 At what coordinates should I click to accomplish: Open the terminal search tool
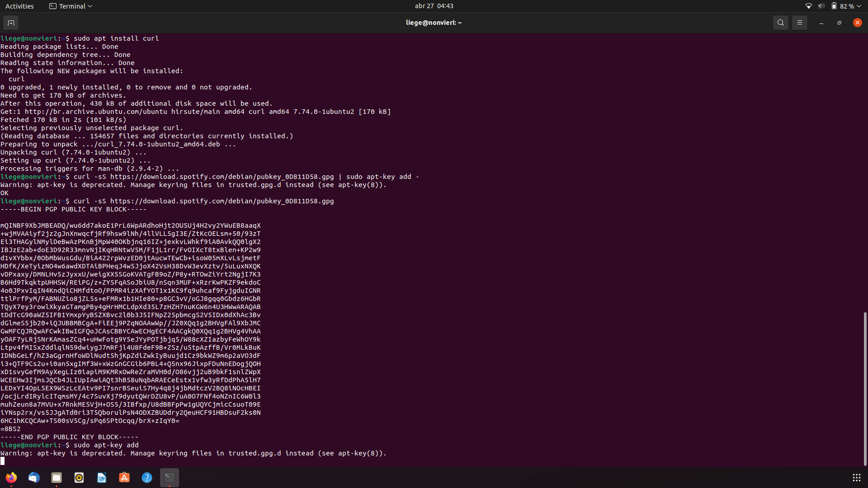click(x=780, y=22)
